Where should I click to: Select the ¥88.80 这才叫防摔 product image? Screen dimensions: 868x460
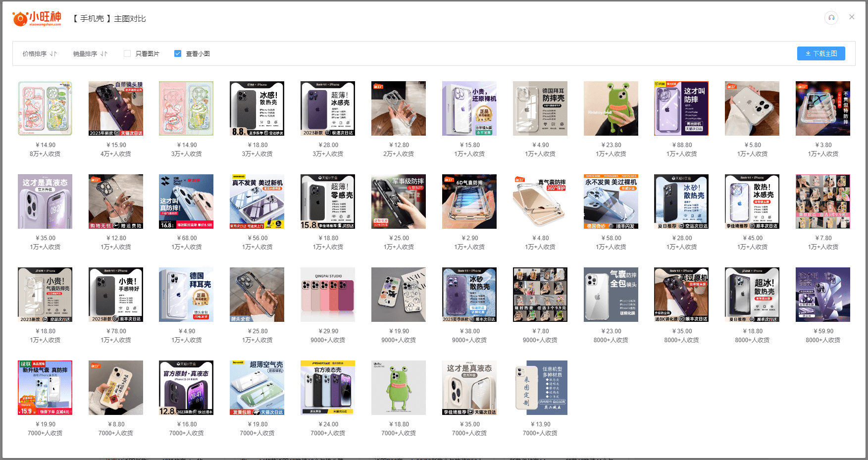pyautogui.click(x=681, y=108)
